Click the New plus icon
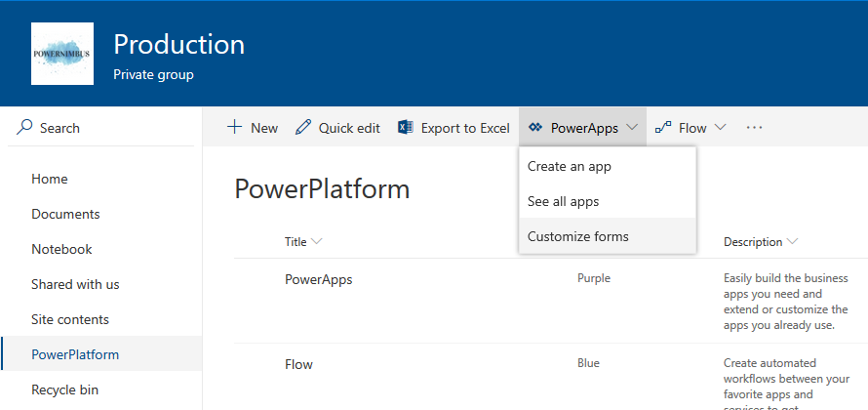The height and width of the screenshot is (410, 868). click(x=234, y=128)
